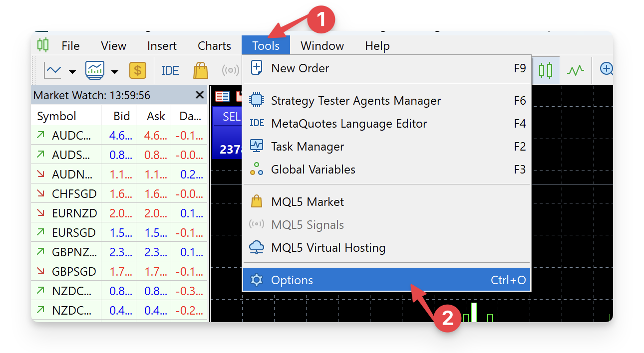Click the chart monitor icon in toolbar

point(95,70)
